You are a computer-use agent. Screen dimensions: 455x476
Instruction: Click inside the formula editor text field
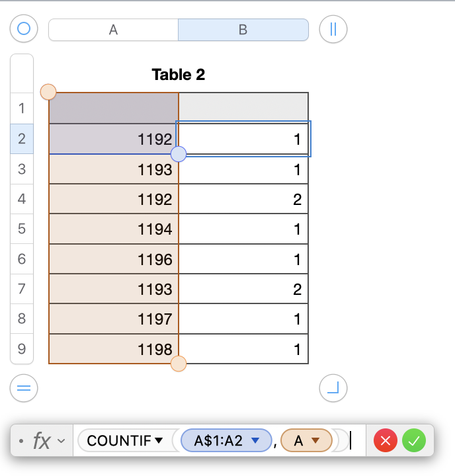click(358, 440)
